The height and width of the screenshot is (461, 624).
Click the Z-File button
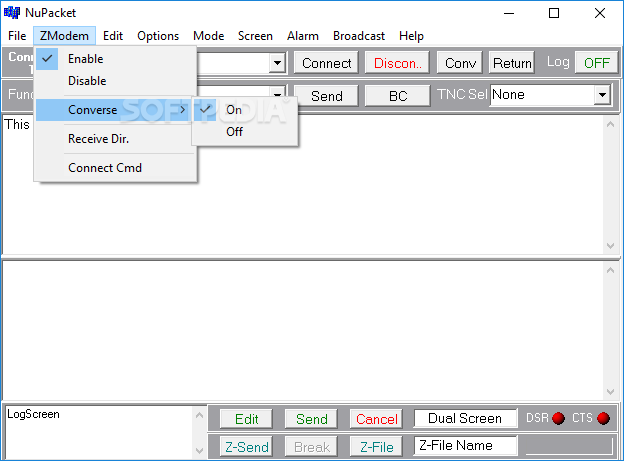(x=376, y=447)
